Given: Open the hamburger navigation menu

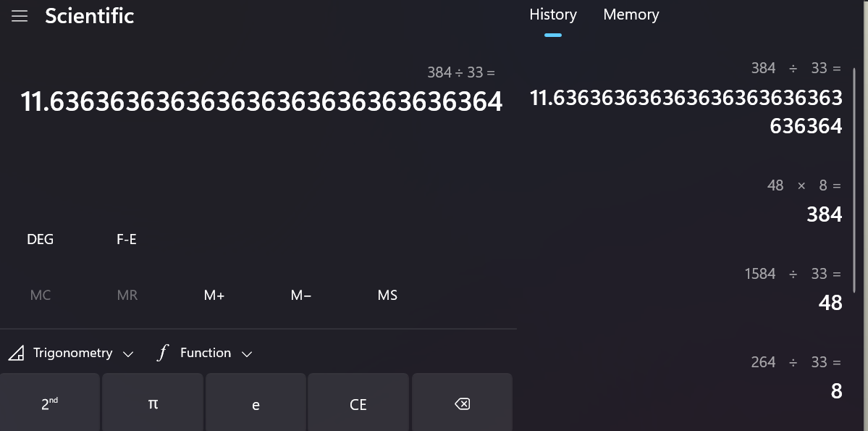Looking at the screenshot, I should (20, 16).
